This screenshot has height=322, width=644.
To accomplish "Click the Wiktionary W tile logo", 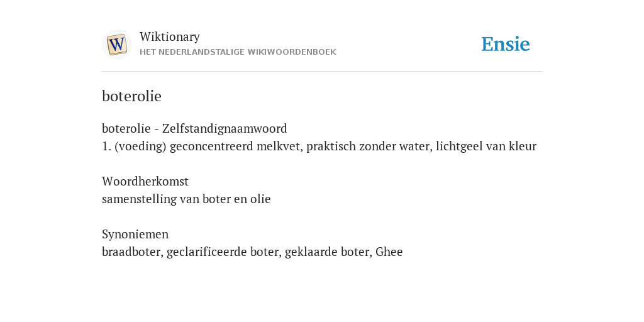I will click(117, 45).
